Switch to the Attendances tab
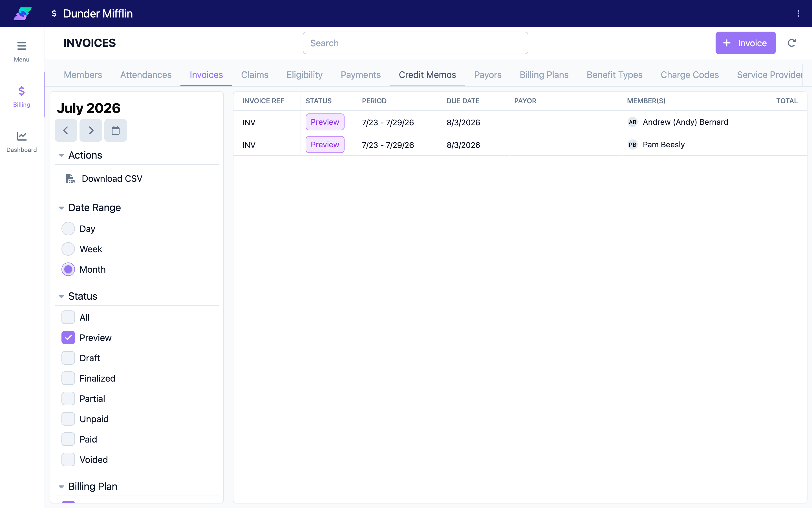Viewport: 812px width, 508px height. click(x=146, y=75)
